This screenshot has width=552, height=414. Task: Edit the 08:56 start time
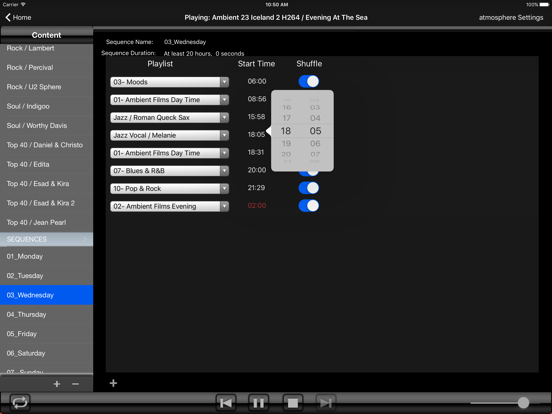pos(257,99)
